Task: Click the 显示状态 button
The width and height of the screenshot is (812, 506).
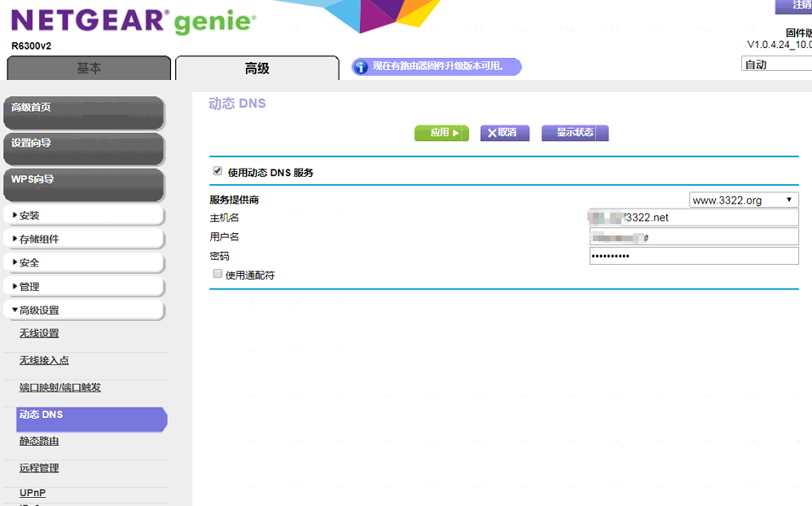Action: point(575,133)
